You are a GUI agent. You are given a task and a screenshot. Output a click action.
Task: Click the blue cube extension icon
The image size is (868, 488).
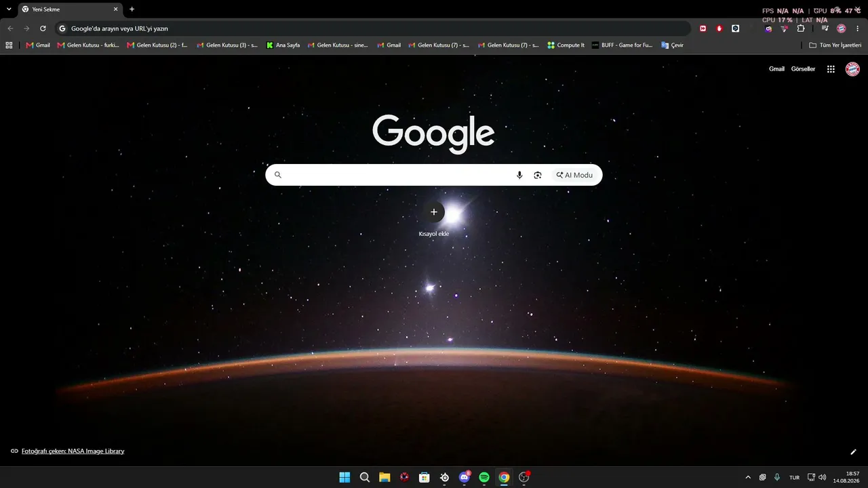736,28
